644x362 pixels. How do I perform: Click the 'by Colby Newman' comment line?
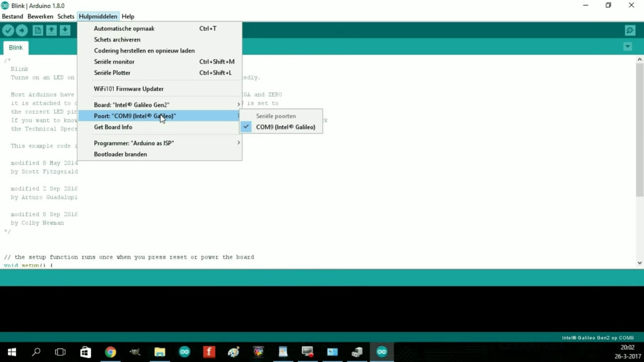[x=37, y=223]
